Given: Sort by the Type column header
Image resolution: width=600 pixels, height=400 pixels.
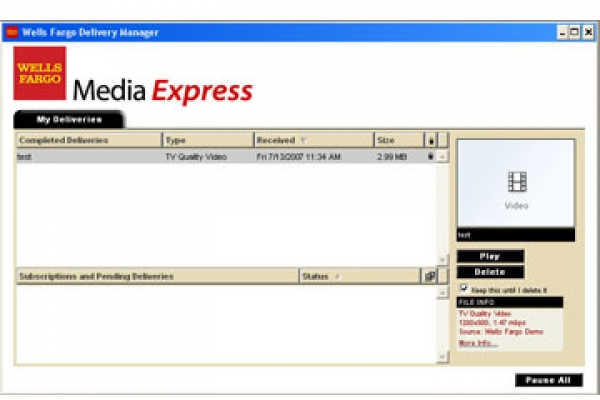Looking at the screenshot, I should pyautogui.click(x=208, y=140).
